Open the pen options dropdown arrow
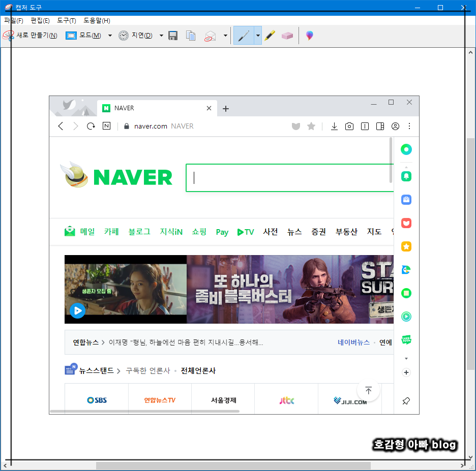The height and width of the screenshot is (471, 476). 258,36
